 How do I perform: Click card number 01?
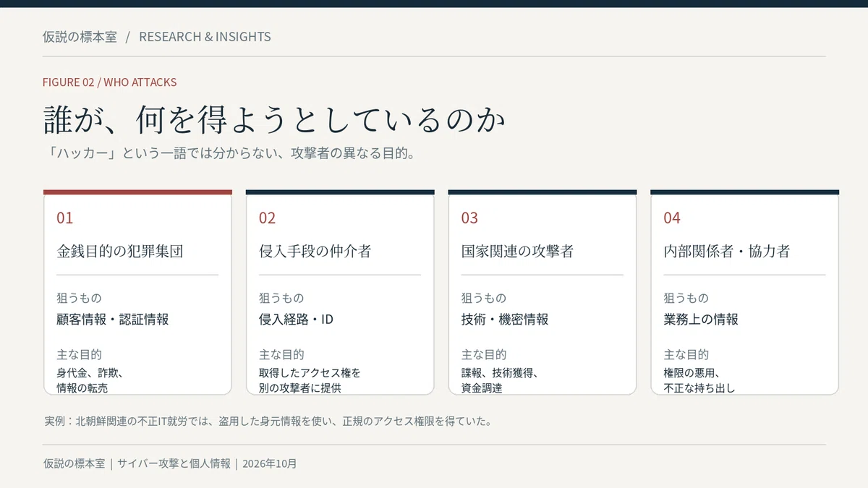point(65,218)
